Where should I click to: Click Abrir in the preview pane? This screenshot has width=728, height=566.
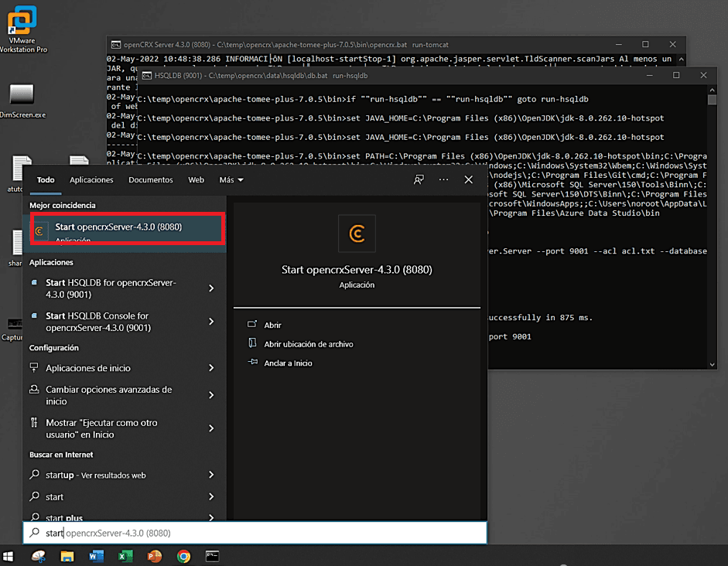[x=272, y=326]
